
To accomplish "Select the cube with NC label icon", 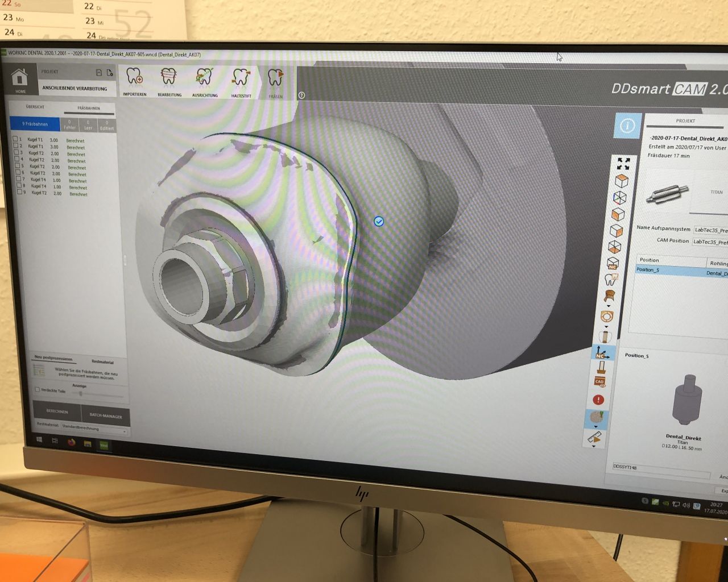I will tap(613, 264).
